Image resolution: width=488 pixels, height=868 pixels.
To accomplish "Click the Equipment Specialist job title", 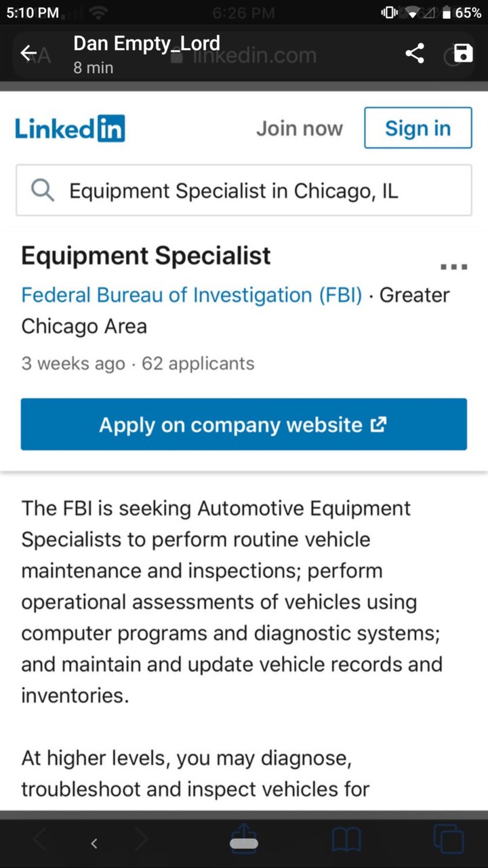I will click(x=146, y=256).
